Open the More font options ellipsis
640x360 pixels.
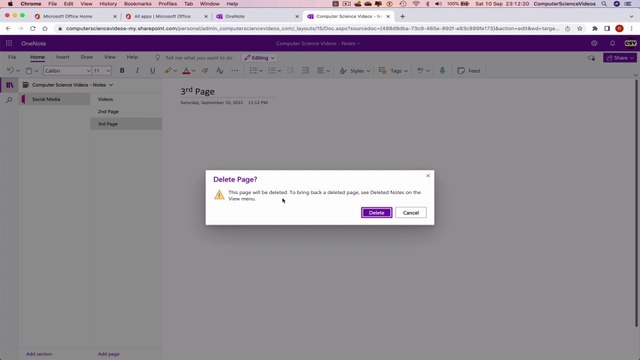(x=235, y=71)
